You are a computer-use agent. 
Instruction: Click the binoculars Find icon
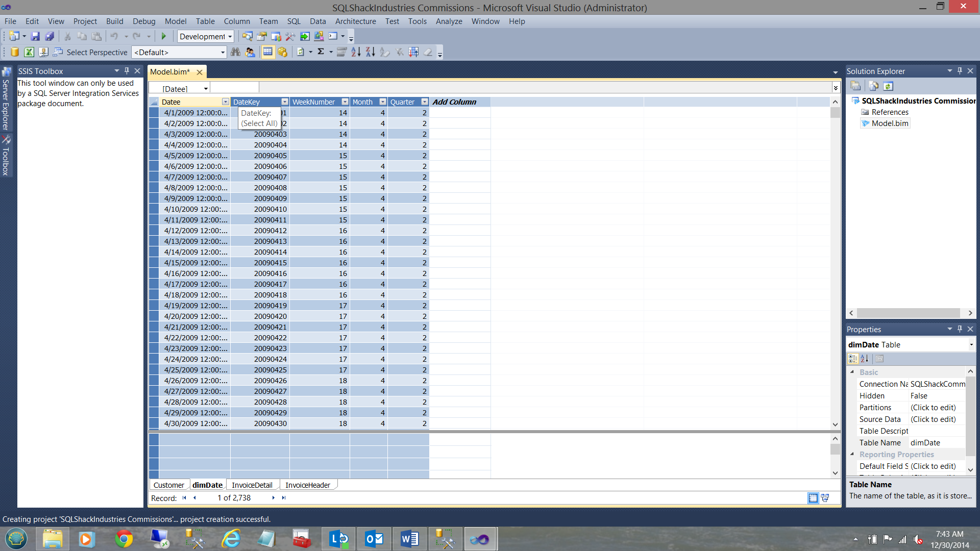click(235, 52)
